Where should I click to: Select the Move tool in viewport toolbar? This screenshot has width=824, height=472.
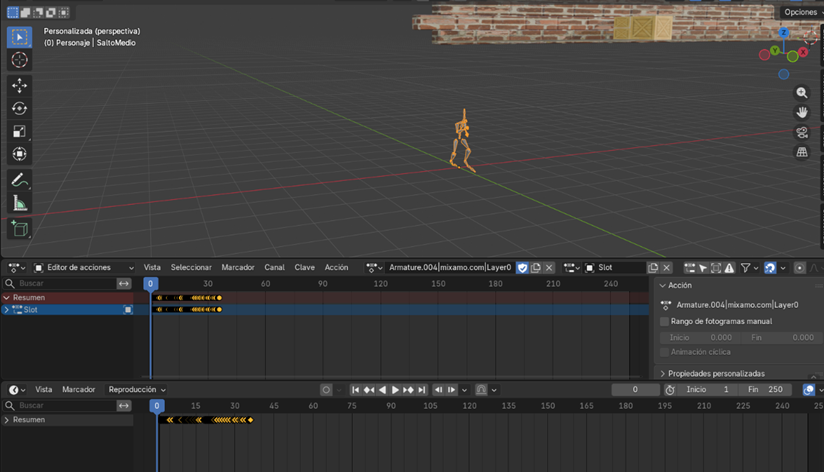click(x=19, y=86)
